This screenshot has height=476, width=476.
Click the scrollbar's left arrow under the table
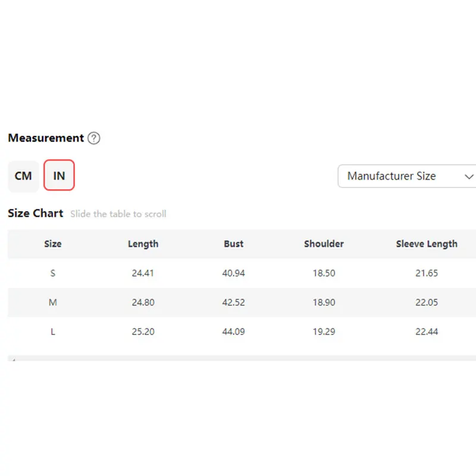click(x=12, y=359)
